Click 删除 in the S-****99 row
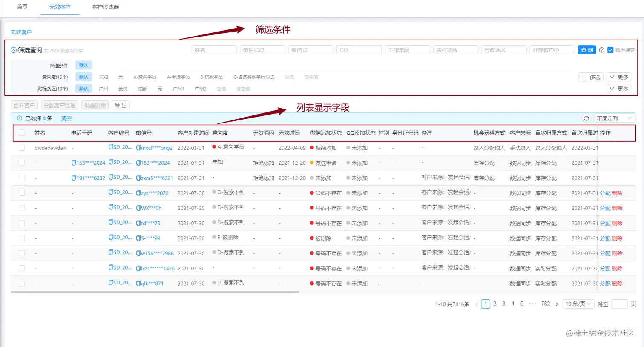Viewport: 644px width, 347px height. point(617,238)
